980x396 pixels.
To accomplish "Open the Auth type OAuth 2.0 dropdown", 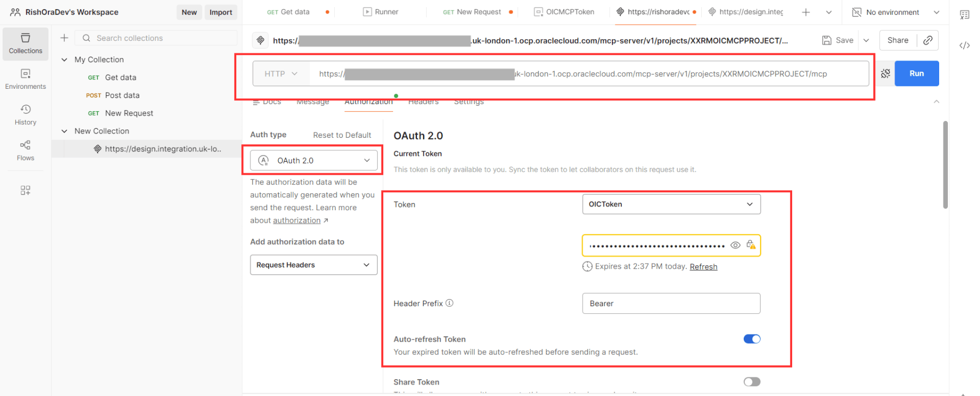I will click(x=314, y=161).
